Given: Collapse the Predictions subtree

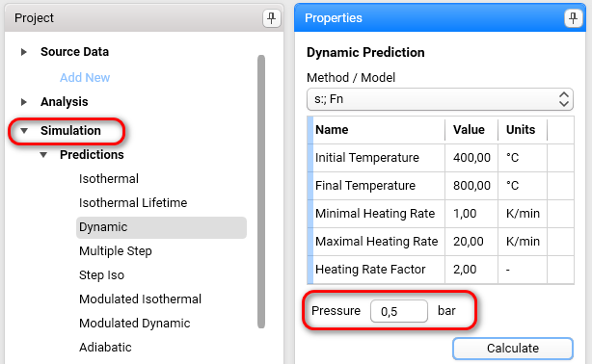Looking at the screenshot, I should coord(43,155).
